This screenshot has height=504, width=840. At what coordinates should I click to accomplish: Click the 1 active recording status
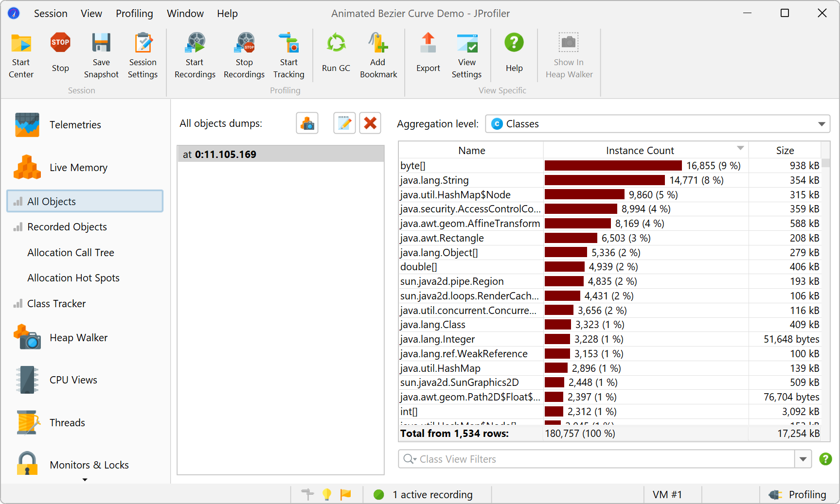click(423, 495)
